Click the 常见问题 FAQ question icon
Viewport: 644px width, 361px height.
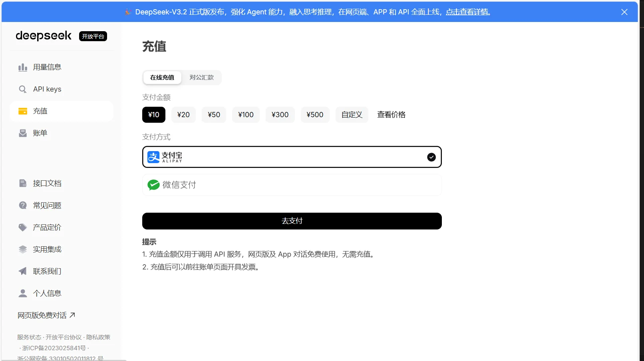coord(23,205)
